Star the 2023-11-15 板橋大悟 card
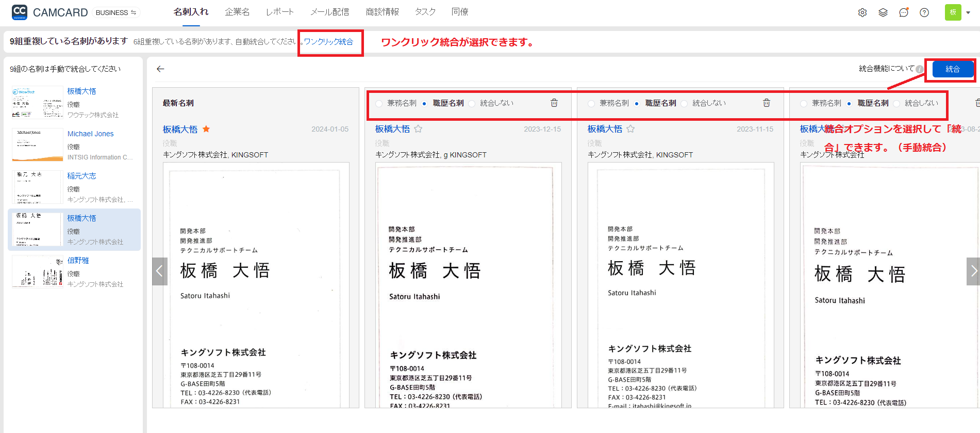 (630, 129)
